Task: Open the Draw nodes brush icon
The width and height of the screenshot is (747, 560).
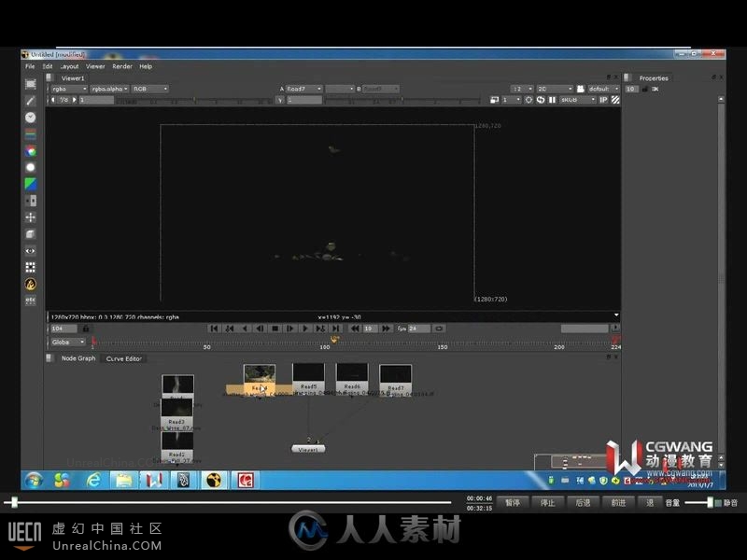Action: tap(31, 101)
